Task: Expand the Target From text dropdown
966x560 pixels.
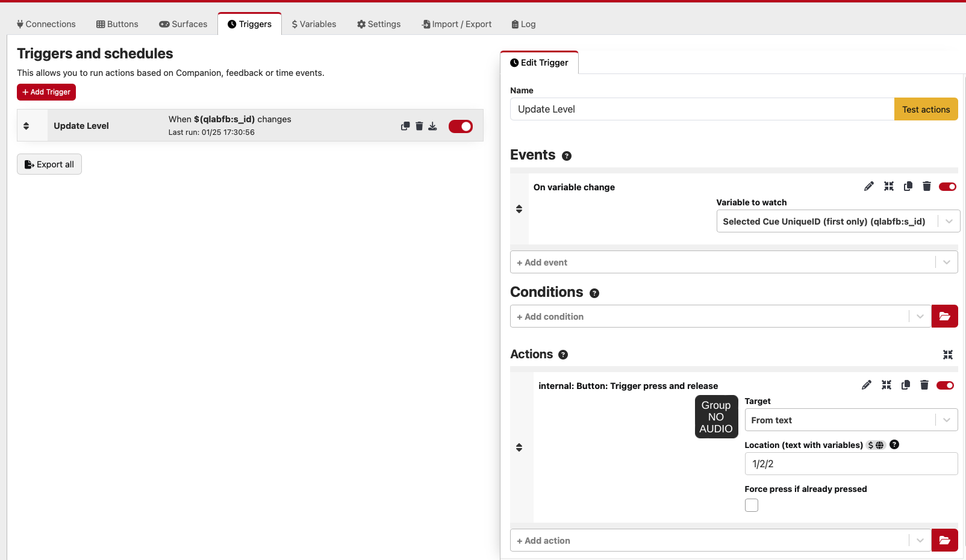Action: [x=851, y=420]
